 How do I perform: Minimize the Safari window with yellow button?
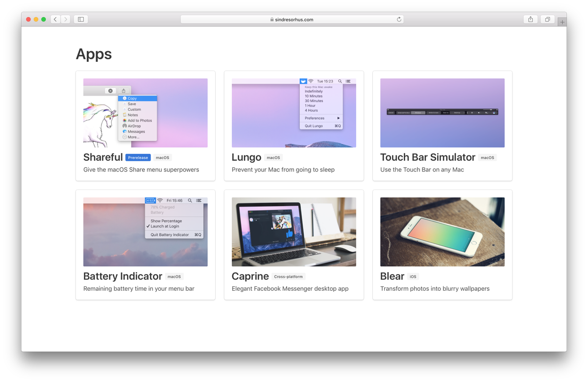(x=36, y=20)
